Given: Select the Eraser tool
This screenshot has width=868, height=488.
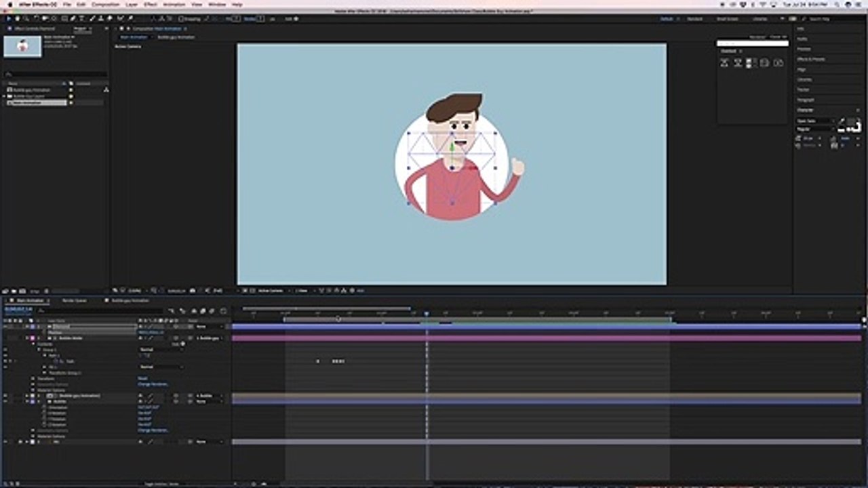Looking at the screenshot, I should click(x=109, y=18).
